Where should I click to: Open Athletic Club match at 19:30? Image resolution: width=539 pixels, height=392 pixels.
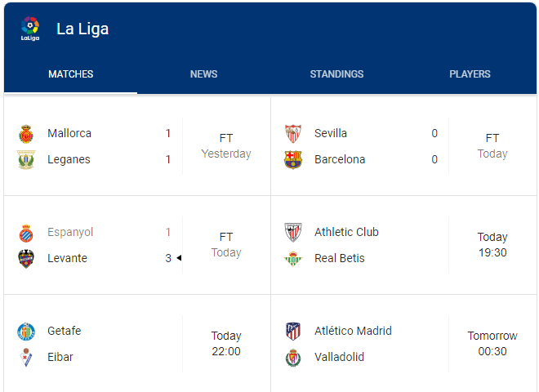[492, 245]
